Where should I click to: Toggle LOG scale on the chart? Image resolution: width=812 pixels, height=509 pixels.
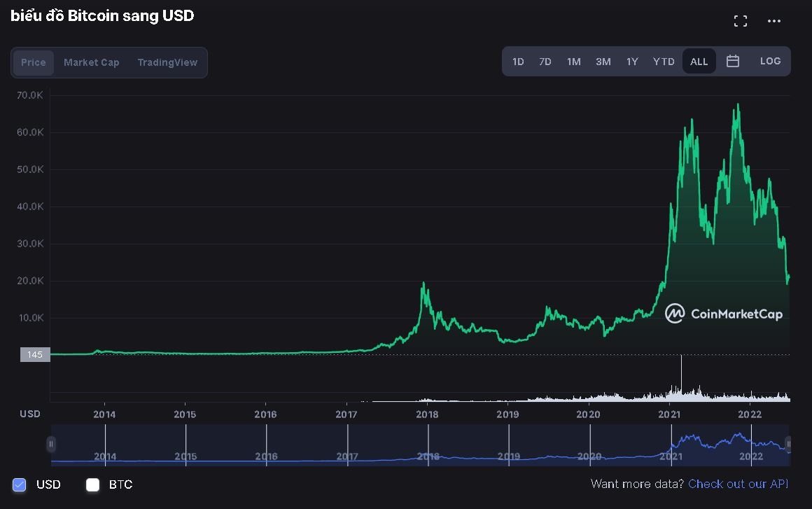tap(770, 61)
